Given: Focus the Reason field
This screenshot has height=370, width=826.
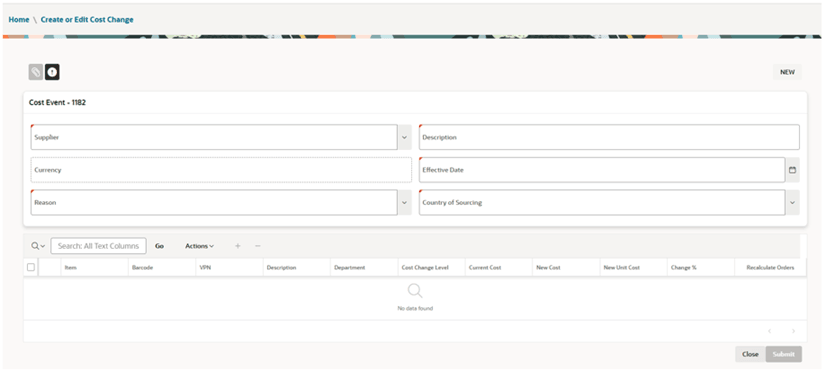Looking at the screenshot, I should click(214, 202).
